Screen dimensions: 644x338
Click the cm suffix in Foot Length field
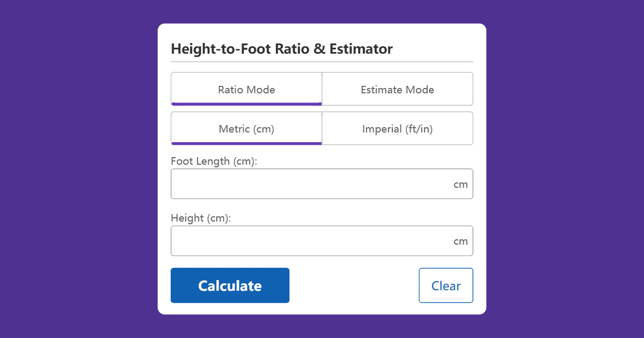(460, 183)
